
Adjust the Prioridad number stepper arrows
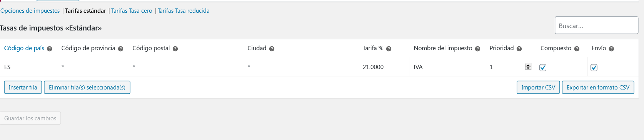[x=528, y=67]
